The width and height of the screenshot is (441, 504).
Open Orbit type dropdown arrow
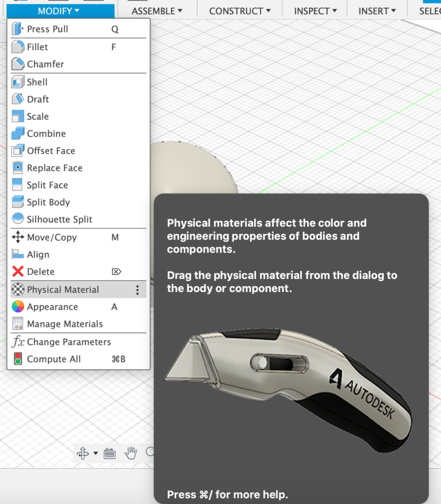96,453
